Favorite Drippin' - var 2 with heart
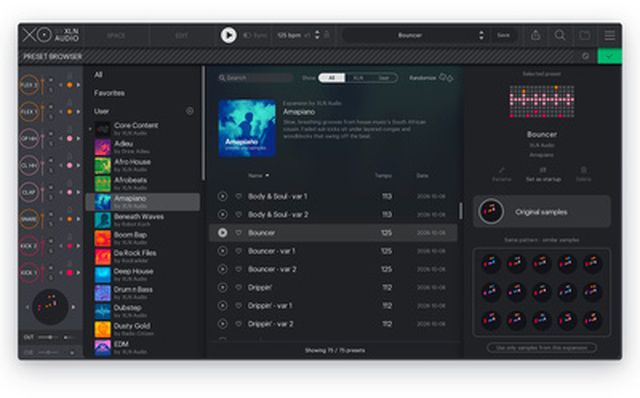The image size is (640, 398). pyautogui.click(x=238, y=324)
